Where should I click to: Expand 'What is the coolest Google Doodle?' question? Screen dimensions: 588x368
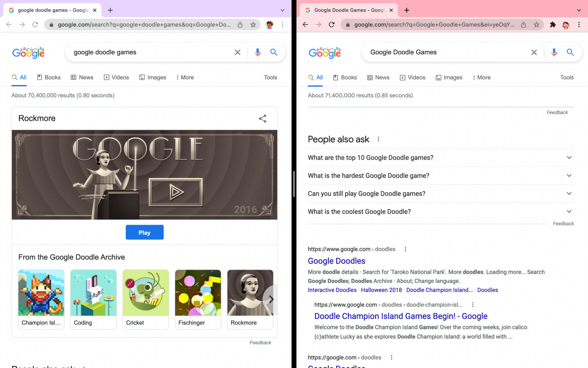point(440,211)
